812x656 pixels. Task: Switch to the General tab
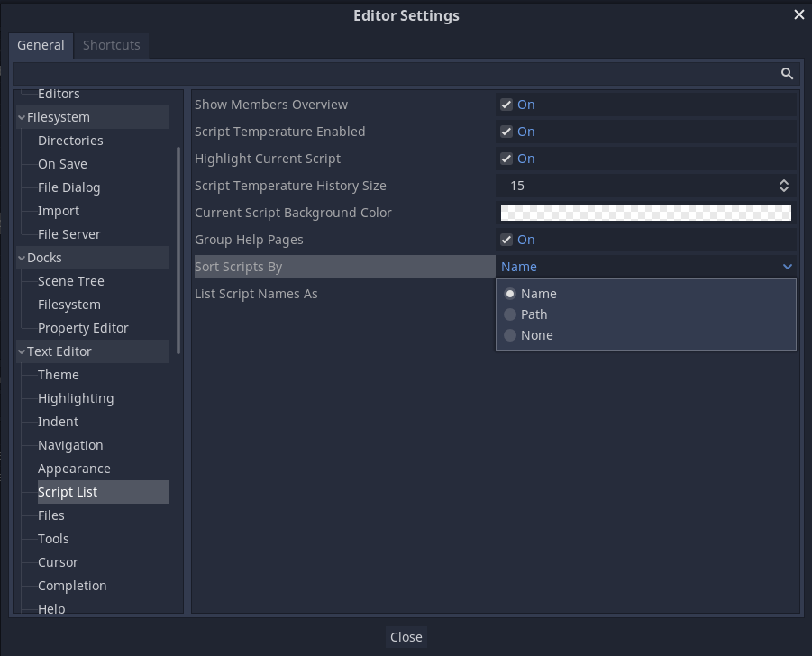coord(41,45)
